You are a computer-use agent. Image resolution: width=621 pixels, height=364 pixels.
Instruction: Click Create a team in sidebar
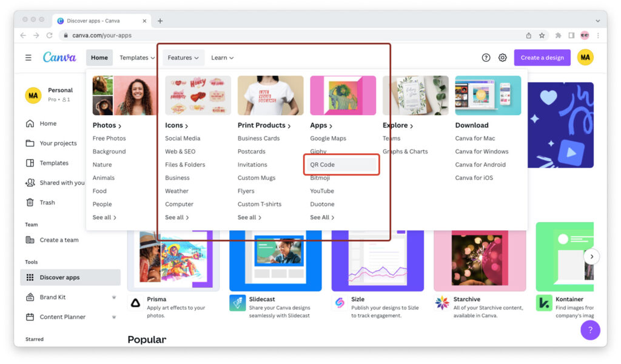[52, 240]
